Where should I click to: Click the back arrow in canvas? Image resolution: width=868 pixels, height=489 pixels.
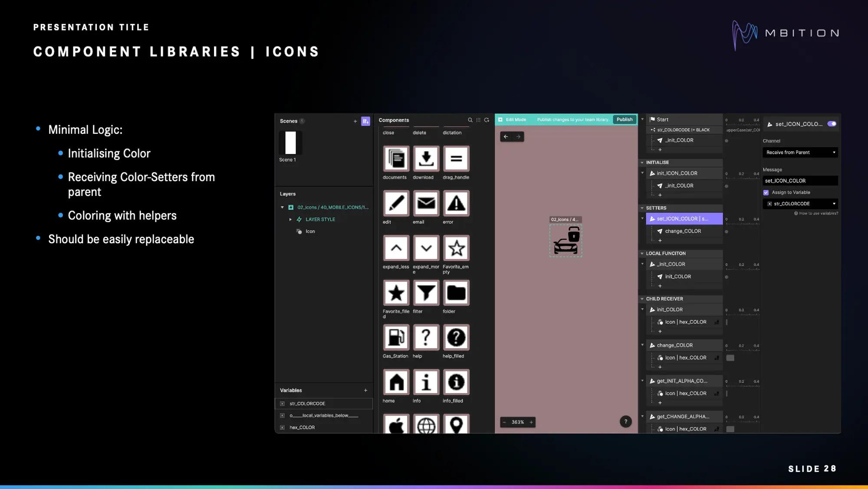506,137
